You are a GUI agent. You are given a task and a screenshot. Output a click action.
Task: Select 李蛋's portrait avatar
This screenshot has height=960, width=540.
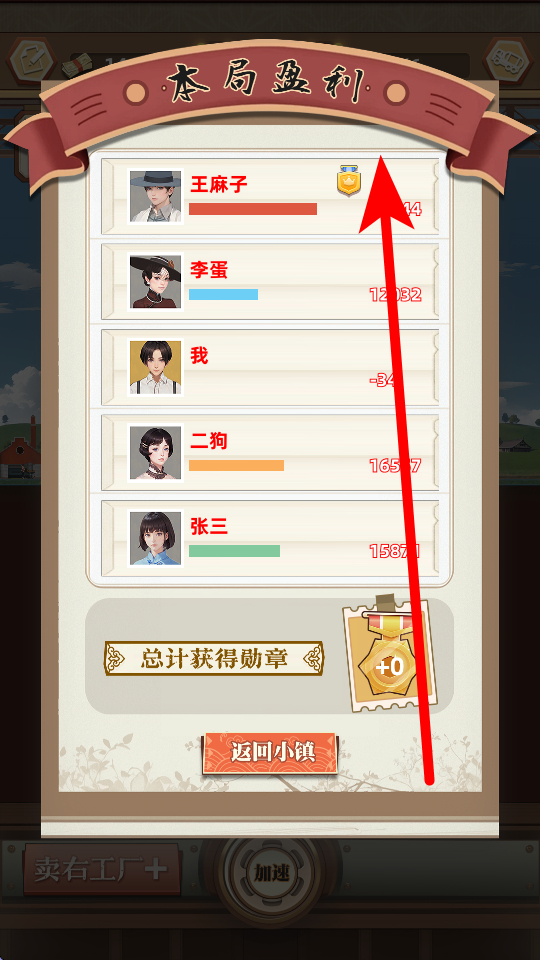156,282
